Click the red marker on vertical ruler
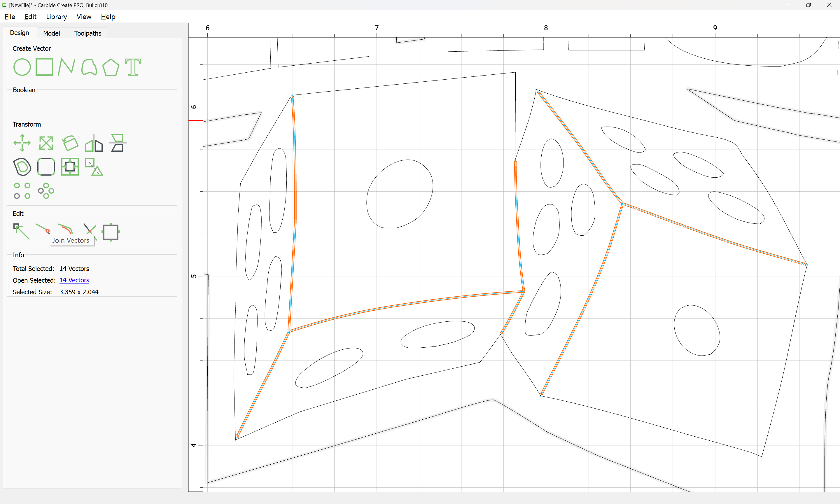 (x=196, y=120)
